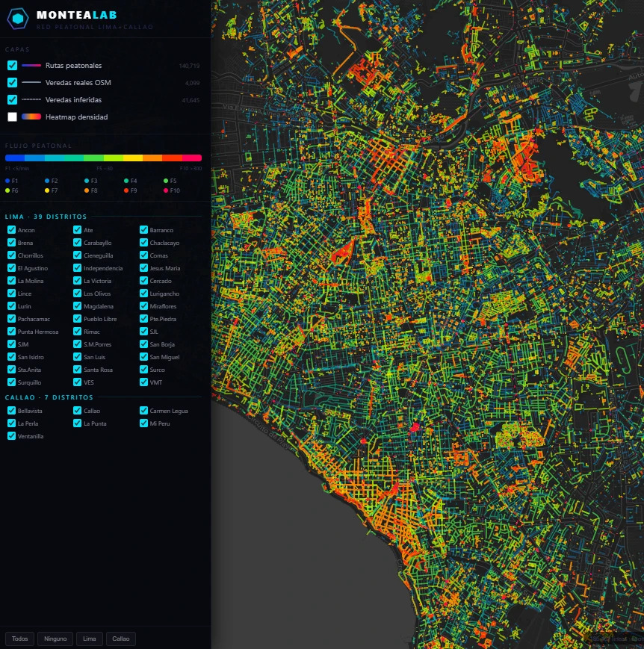Select all districts with Todos button

(x=20, y=639)
